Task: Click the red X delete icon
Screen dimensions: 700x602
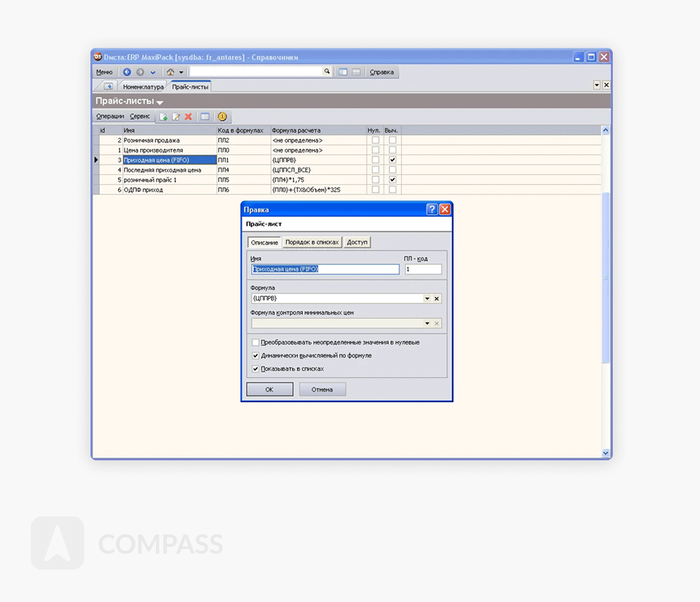Action: coord(188,117)
